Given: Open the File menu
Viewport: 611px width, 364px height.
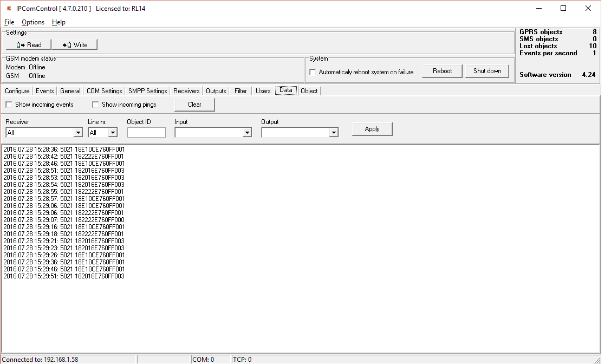Looking at the screenshot, I should (x=9, y=22).
